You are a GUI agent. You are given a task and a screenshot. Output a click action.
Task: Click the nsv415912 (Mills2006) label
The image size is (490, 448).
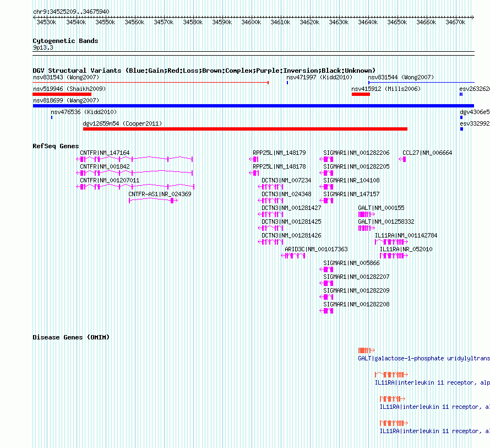[386, 89]
